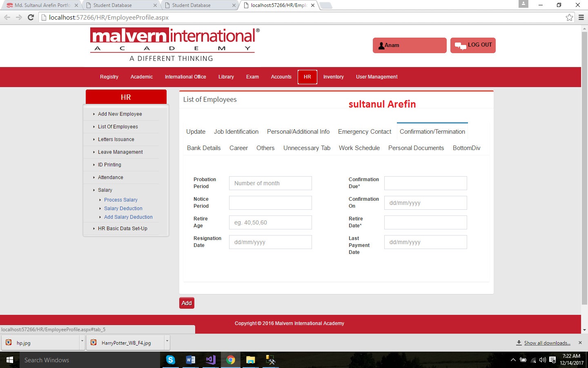The height and width of the screenshot is (368, 588).
Task: Open Word from the taskbar
Action: click(190, 360)
